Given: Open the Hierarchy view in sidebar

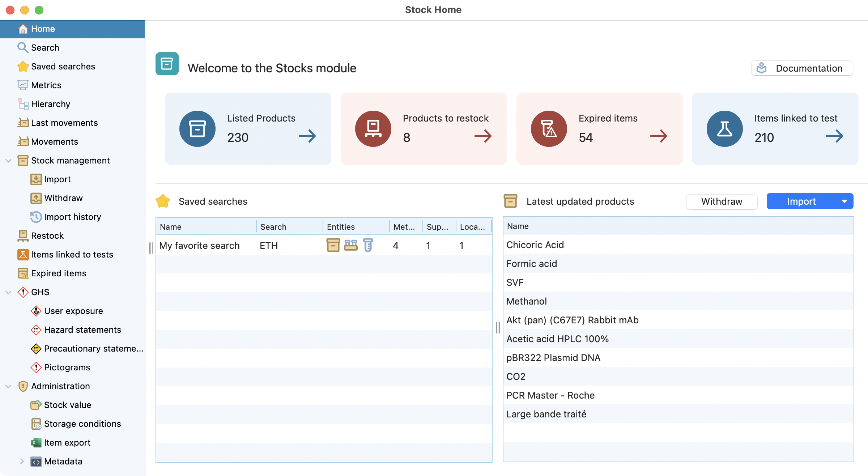Looking at the screenshot, I should (50, 104).
